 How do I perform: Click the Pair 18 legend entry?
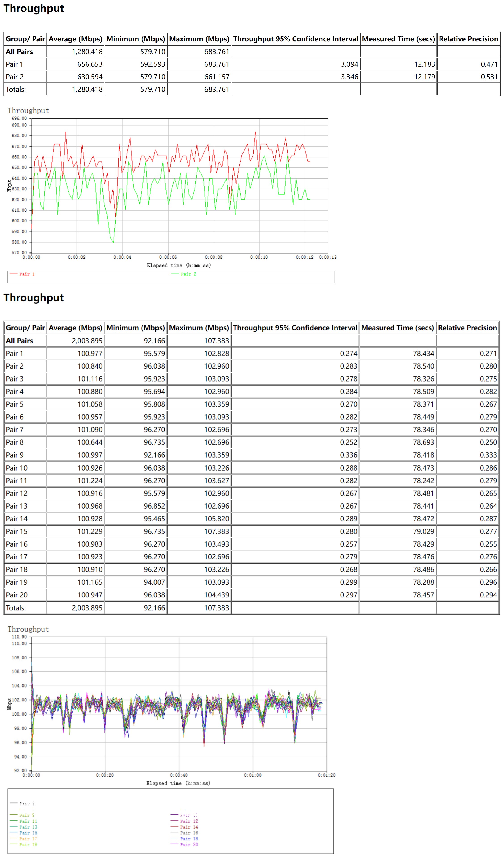[x=184, y=839]
